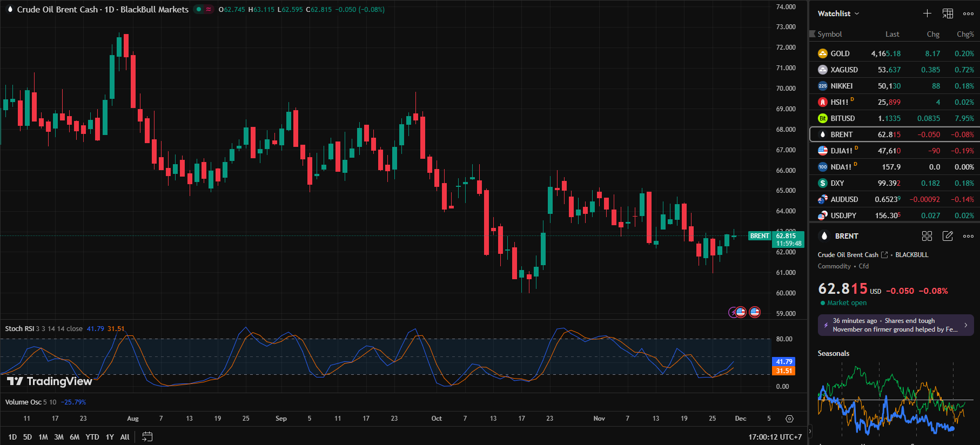Expand the news headline chevron

(x=966, y=325)
